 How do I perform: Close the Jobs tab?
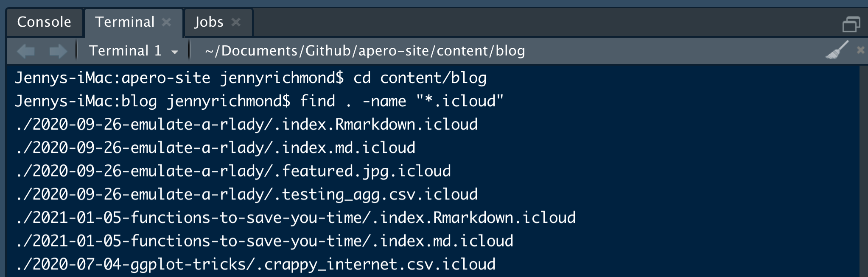(x=236, y=22)
